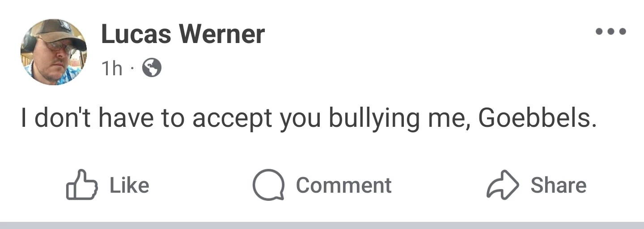Select the post text about bullying
Viewport: 644px width, 229px height.
point(309,118)
